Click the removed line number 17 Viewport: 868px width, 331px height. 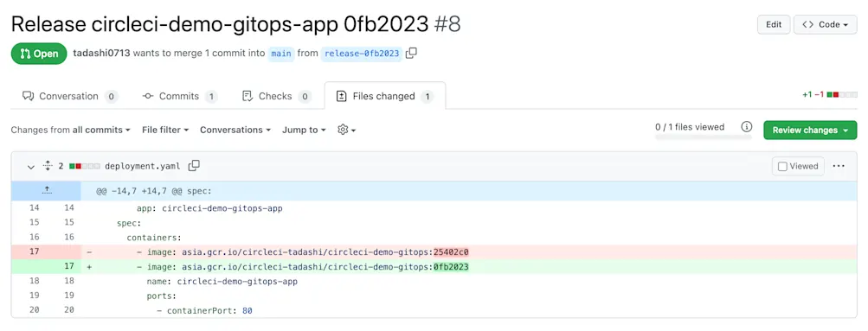(x=34, y=252)
